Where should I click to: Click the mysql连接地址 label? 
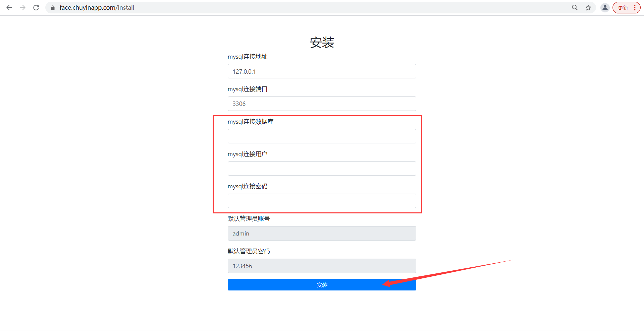(248, 57)
